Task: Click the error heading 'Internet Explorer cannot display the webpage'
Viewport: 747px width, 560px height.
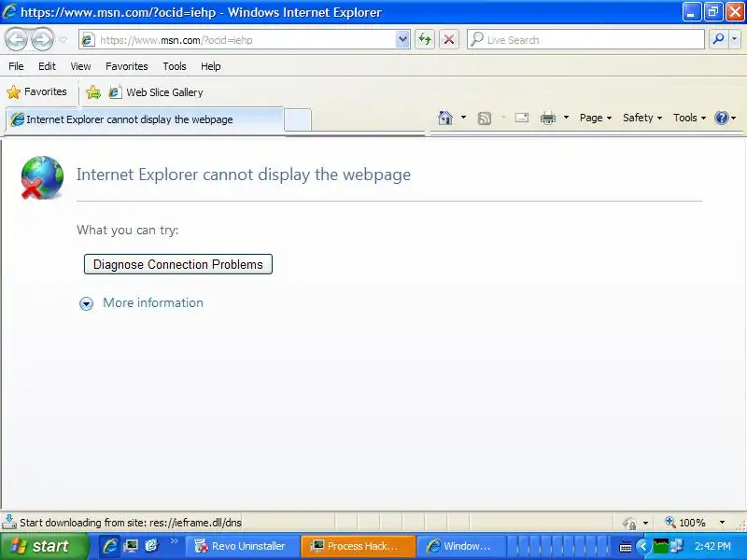Action: (244, 175)
